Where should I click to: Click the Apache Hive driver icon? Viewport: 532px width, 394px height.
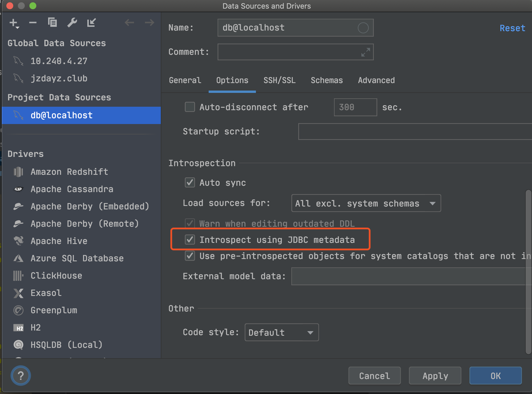[x=19, y=241]
